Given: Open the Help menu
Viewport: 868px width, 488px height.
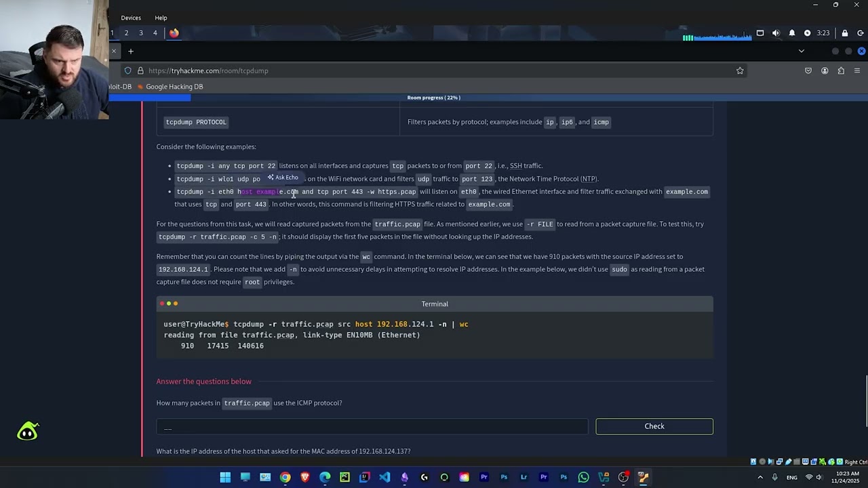Looking at the screenshot, I should coord(161,18).
